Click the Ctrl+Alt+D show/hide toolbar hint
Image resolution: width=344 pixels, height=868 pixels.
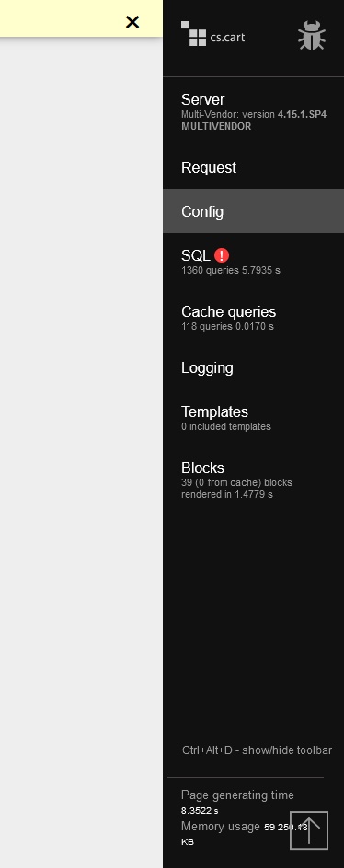coord(257,750)
